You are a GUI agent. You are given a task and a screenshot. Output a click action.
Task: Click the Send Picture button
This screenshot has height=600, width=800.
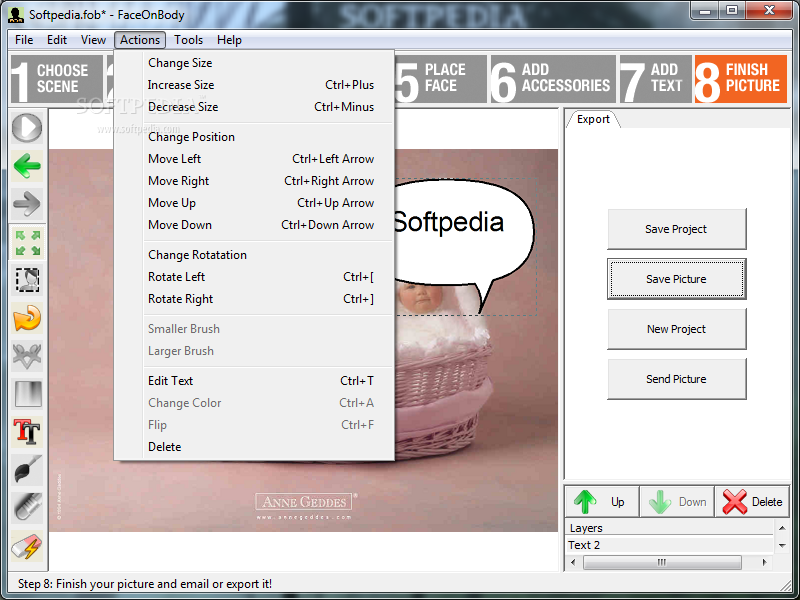click(677, 379)
